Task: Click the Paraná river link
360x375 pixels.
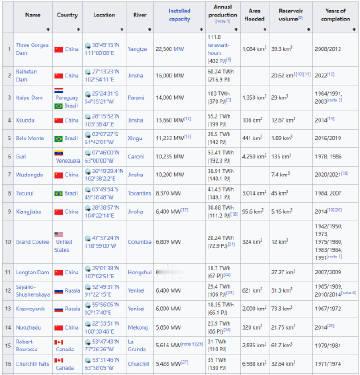Action: [136, 98]
